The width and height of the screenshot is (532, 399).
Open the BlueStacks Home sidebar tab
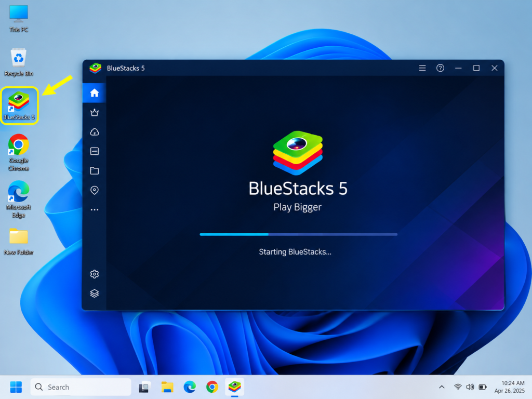(x=95, y=92)
